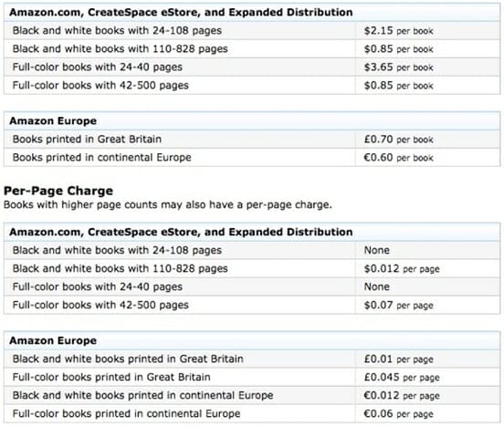This screenshot has width=504, height=427.
Task: Select Books printed in continental Europe row
Action: coord(252,158)
